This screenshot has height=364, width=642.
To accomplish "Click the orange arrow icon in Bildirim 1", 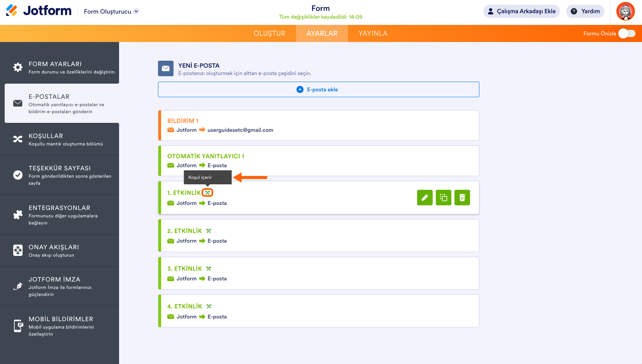I will point(202,130).
